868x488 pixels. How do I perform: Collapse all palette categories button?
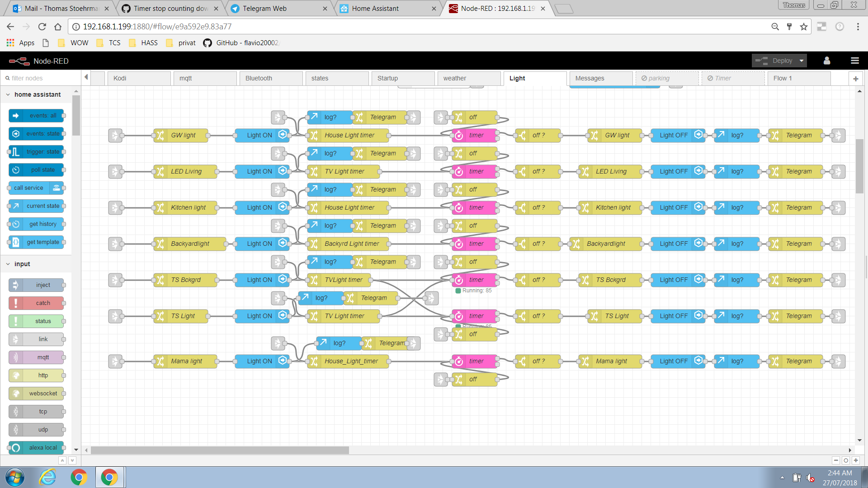coord(62,460)
